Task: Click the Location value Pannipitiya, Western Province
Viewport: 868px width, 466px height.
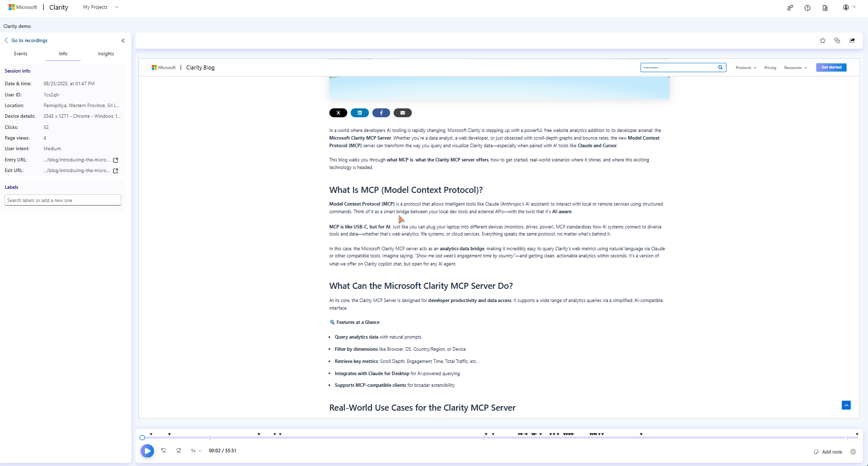Action: coord(82,106)
